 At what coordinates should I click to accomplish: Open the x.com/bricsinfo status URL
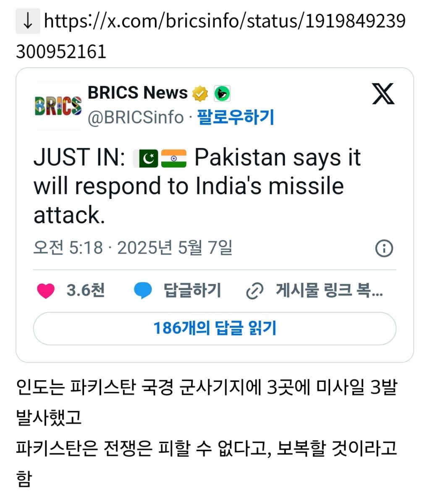(210, 36)
